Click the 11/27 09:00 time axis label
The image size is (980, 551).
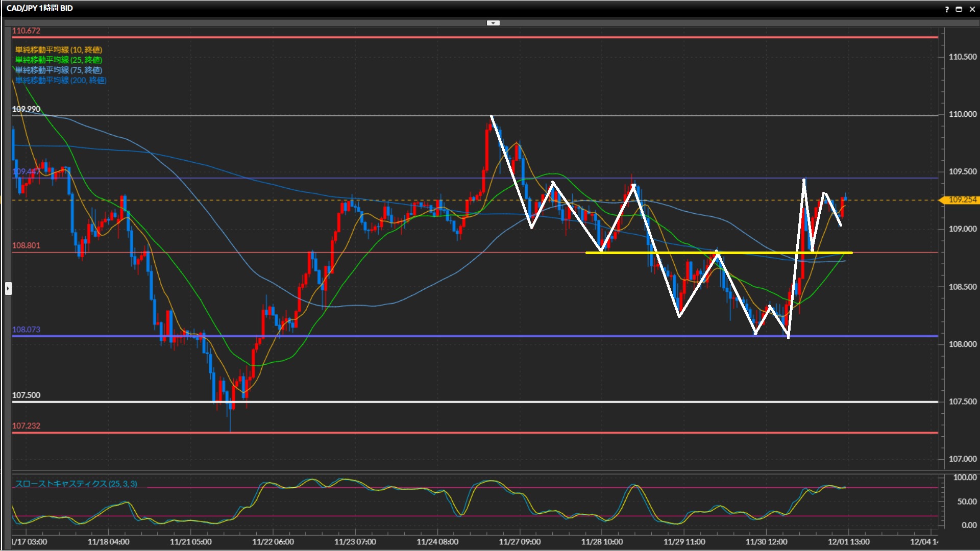click(520, 542)
